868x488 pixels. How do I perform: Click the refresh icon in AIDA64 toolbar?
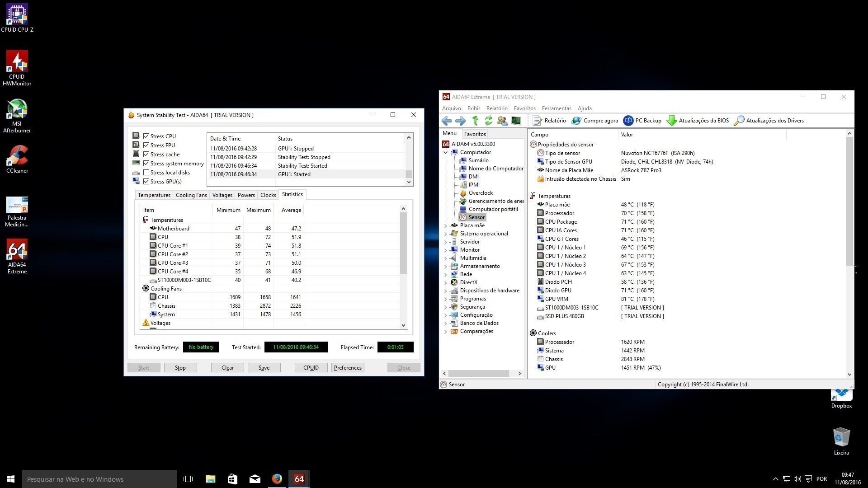(x=489, y=121)
